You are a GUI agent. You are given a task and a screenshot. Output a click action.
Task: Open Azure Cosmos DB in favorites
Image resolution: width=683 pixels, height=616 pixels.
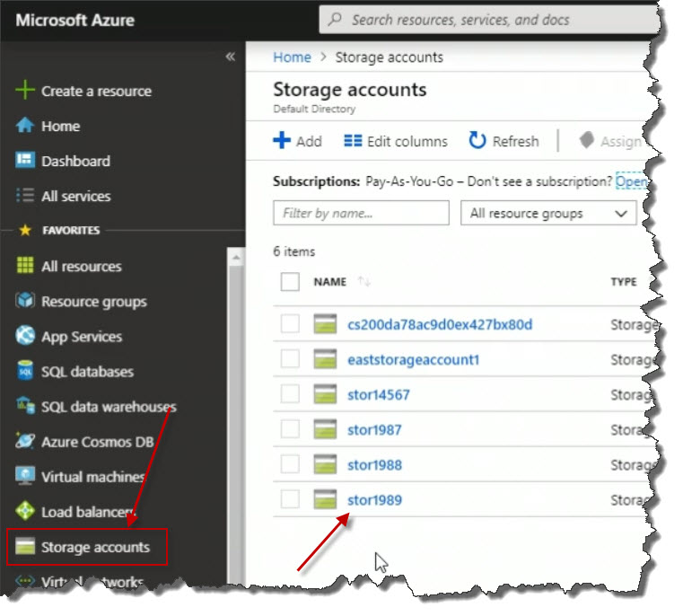(x=98, y=442)
